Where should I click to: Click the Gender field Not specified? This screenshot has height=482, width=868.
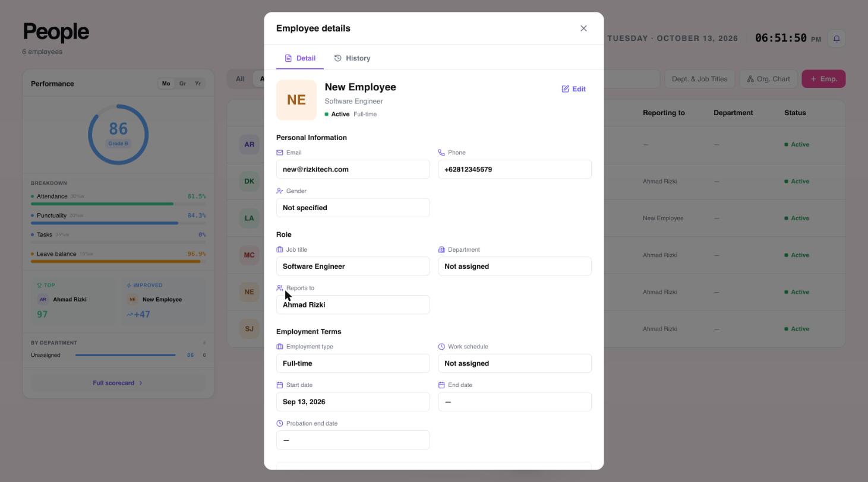(x=353, y=208)
